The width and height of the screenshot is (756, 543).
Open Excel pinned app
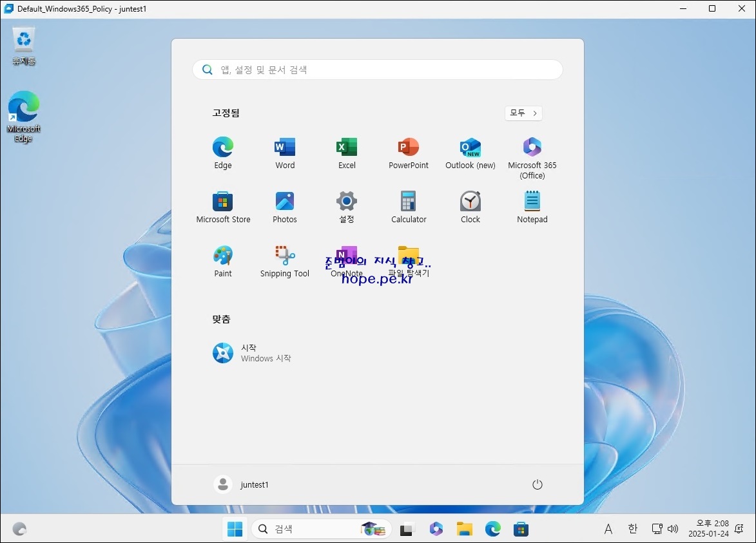pos(347,153)
